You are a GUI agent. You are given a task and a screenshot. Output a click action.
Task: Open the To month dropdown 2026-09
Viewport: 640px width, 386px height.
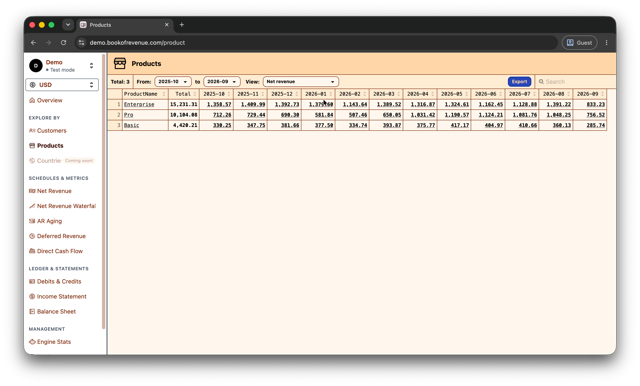click(222, 82)
